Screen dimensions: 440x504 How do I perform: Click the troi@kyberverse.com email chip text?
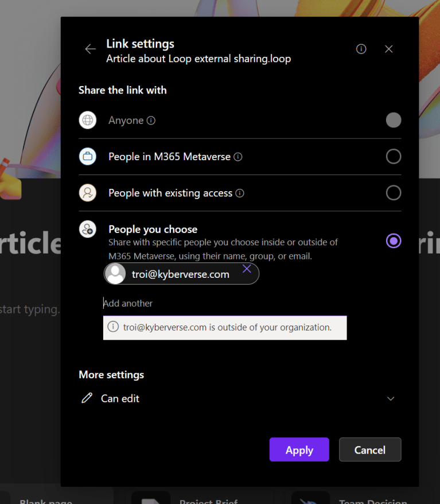(181, 274)
